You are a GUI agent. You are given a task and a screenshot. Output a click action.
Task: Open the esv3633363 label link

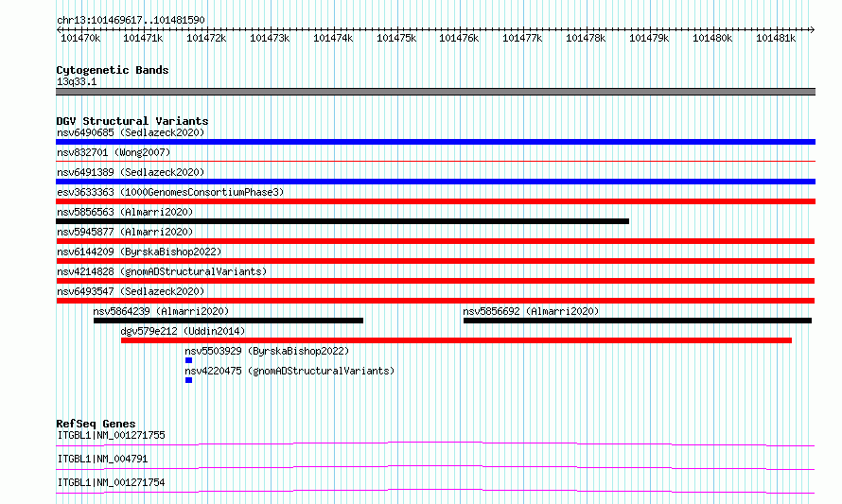(170, 192)
